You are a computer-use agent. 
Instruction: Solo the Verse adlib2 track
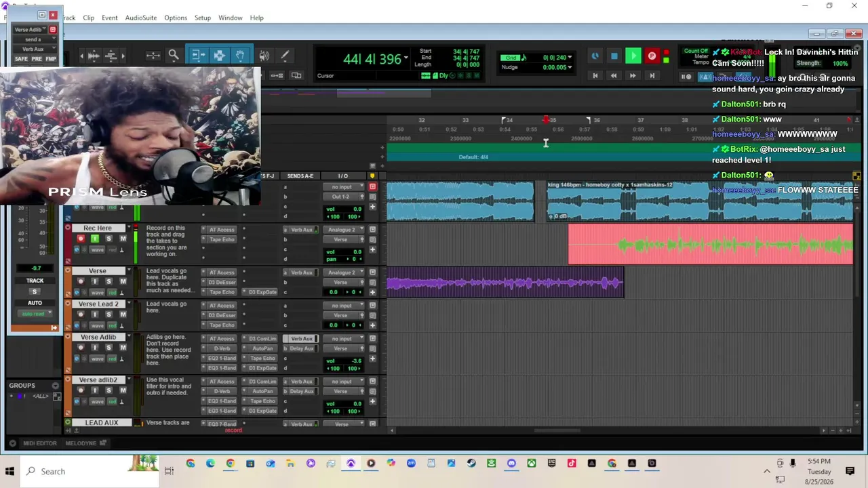tap(108, 390)
